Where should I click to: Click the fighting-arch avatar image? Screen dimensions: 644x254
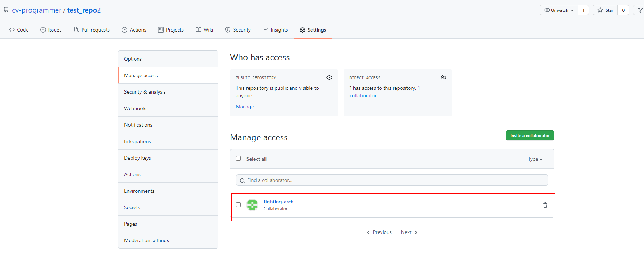[x=252, y=205]
